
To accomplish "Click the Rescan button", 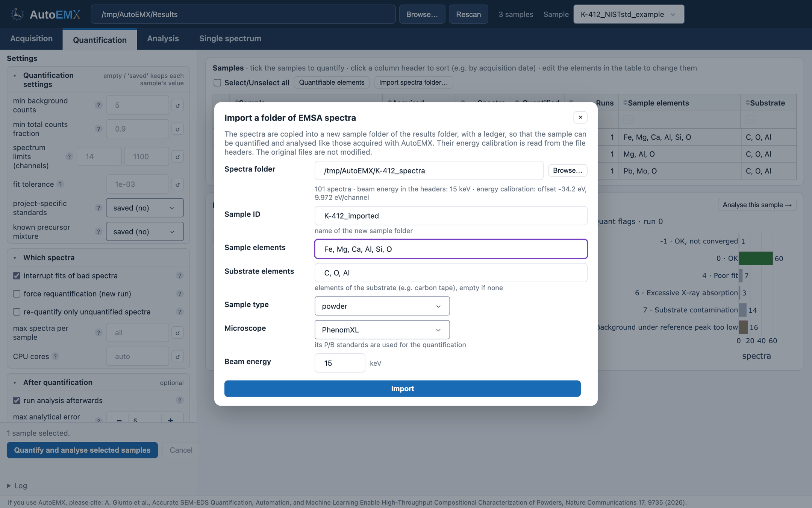I will 468,14.
